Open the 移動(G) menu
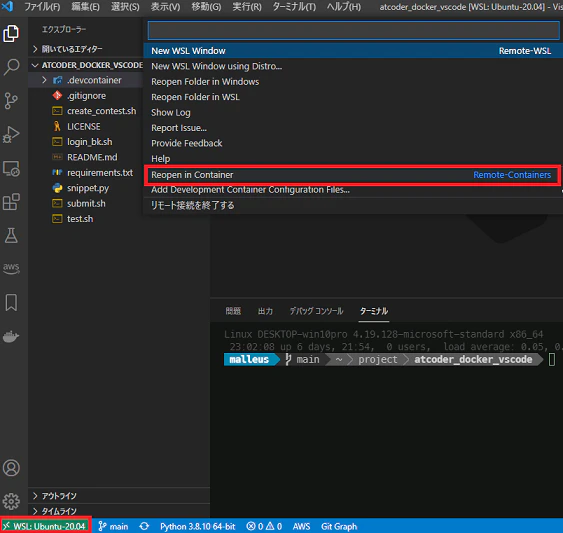The width and height of the screenshot is (563, 533). (206, 6)
